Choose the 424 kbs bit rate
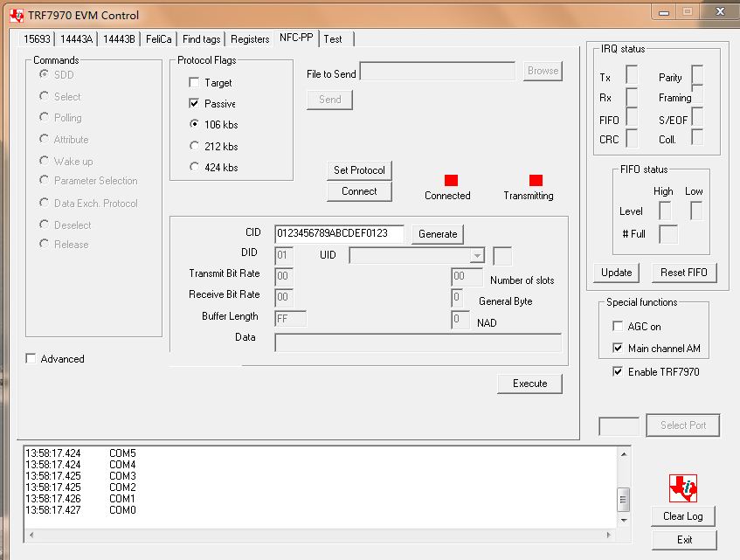 194,167
